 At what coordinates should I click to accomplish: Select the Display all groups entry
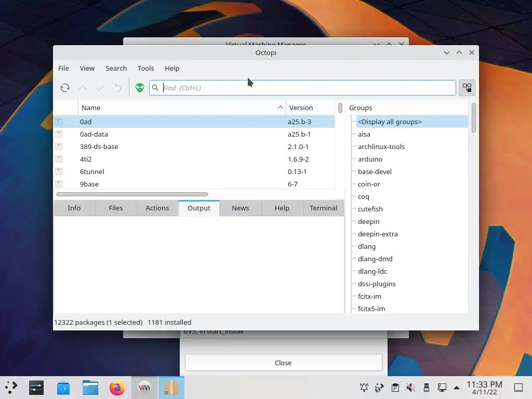tap(411, 122)
